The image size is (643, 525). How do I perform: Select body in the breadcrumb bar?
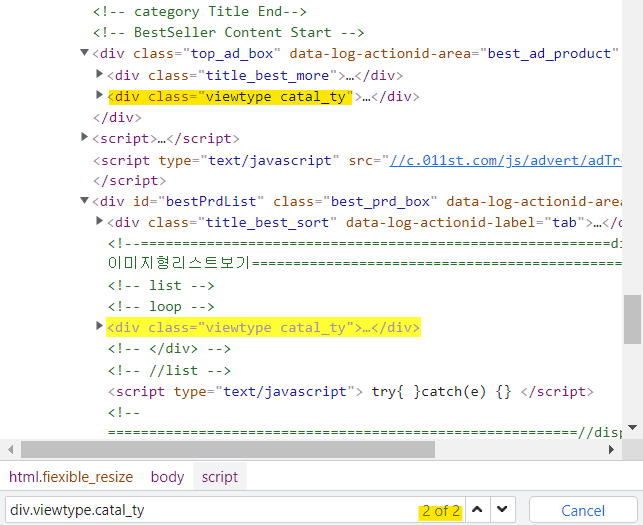[167, 477]
